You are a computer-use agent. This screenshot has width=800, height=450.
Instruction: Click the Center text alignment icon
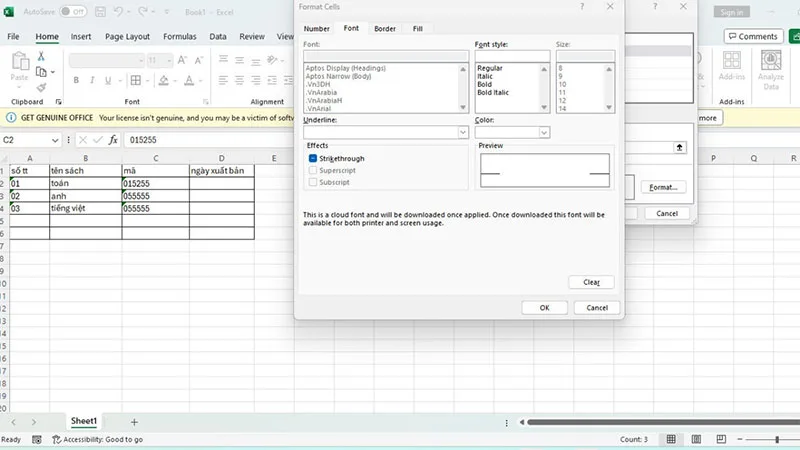click(x=239, y=80)
